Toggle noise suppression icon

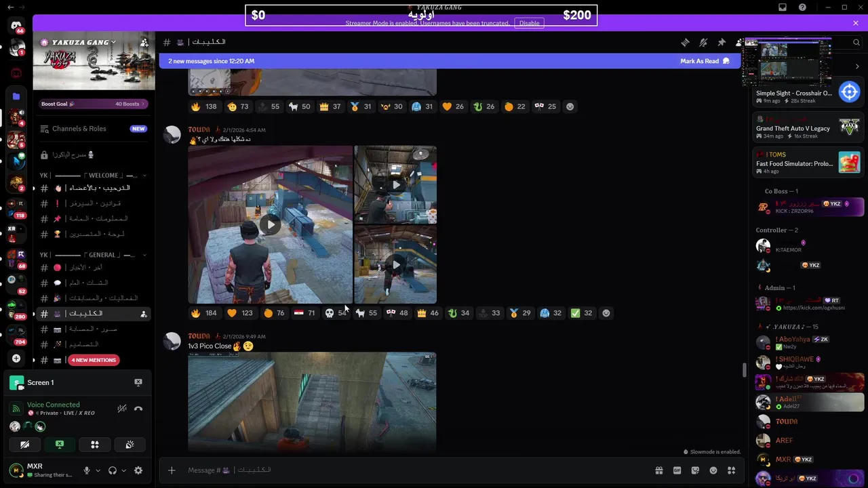(122, 408)
